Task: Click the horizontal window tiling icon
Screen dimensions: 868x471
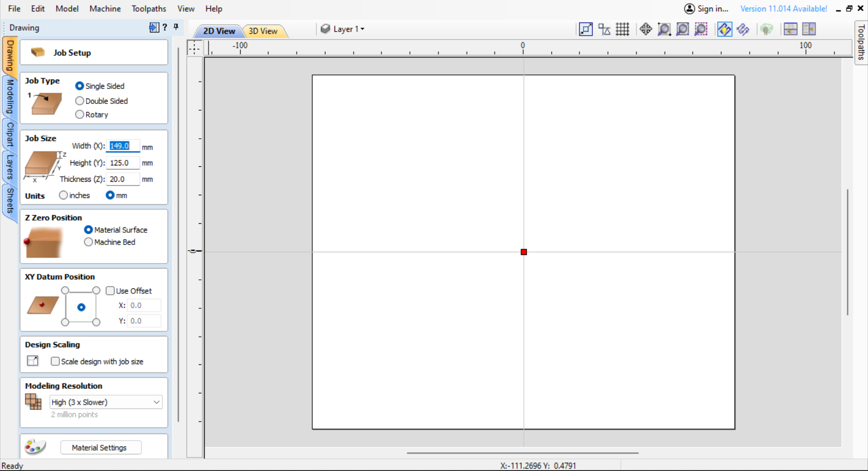Action: (x=791, y=29)
